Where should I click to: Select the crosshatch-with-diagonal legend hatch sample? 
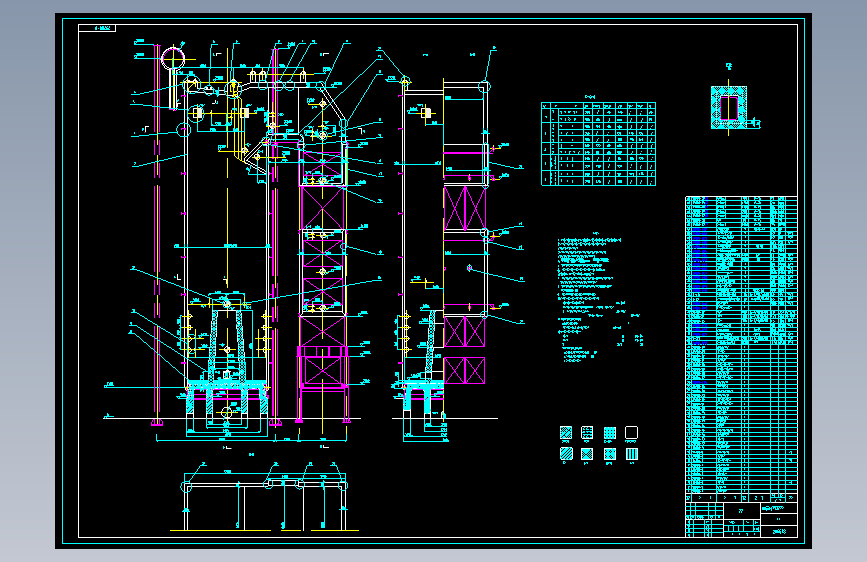[x=566, y=432]
